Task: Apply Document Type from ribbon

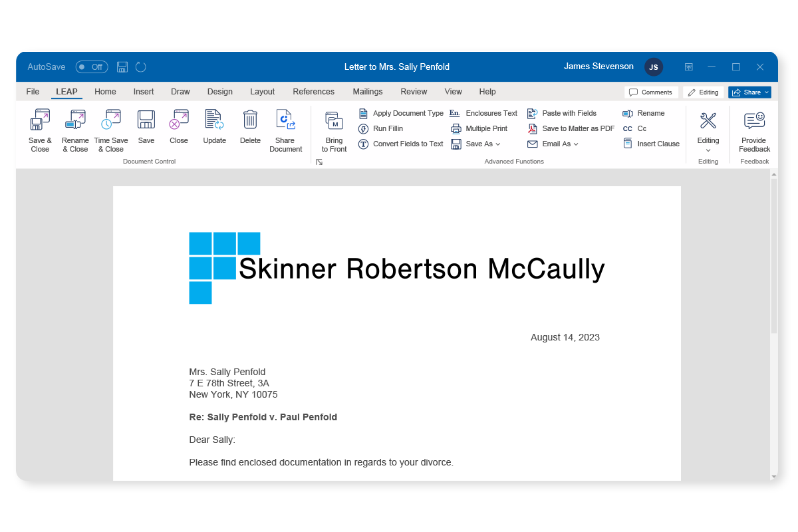Action: coord(401,113)
